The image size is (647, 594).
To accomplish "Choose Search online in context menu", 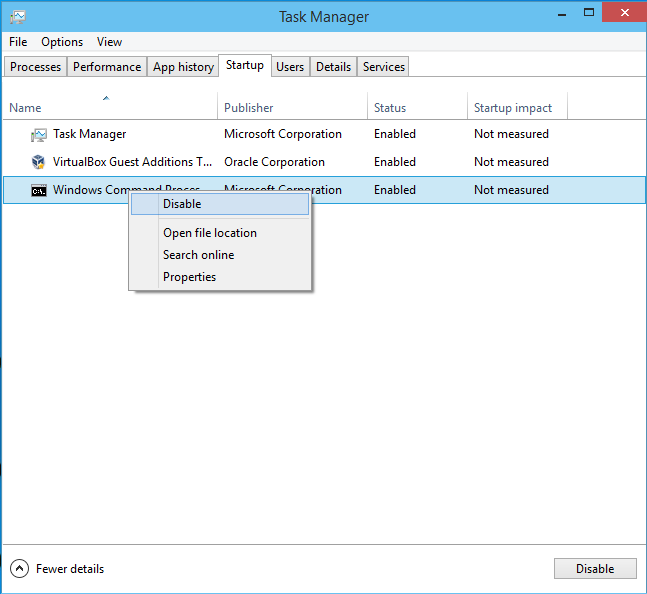I will 220,255.
